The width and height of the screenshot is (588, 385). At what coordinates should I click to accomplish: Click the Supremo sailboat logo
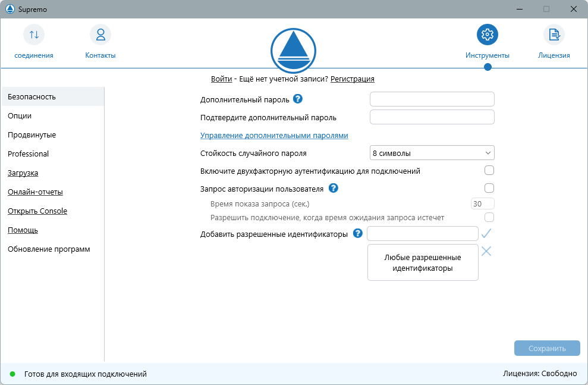coord(293,51)
